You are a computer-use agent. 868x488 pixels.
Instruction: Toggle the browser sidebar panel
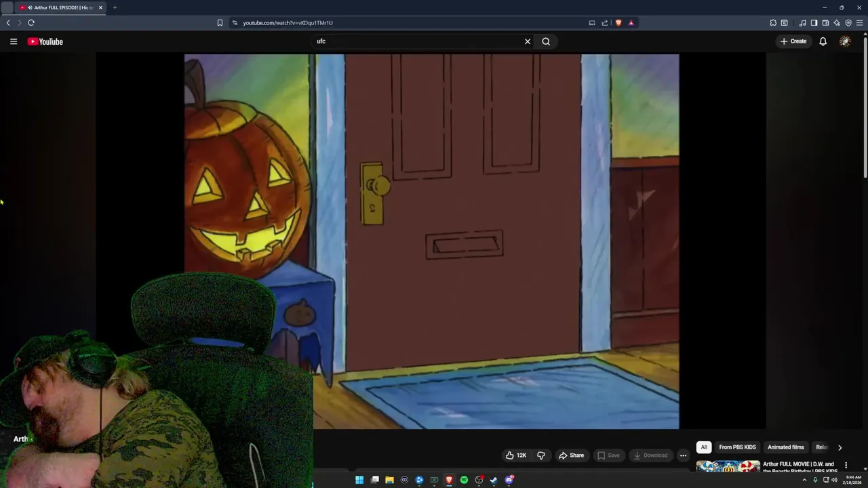click(x=814, y=22)
